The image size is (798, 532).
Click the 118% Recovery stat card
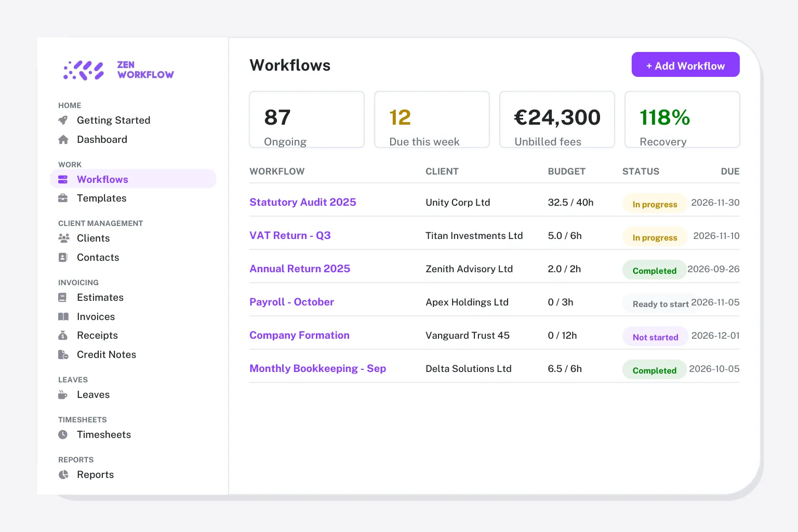(682, 119)
